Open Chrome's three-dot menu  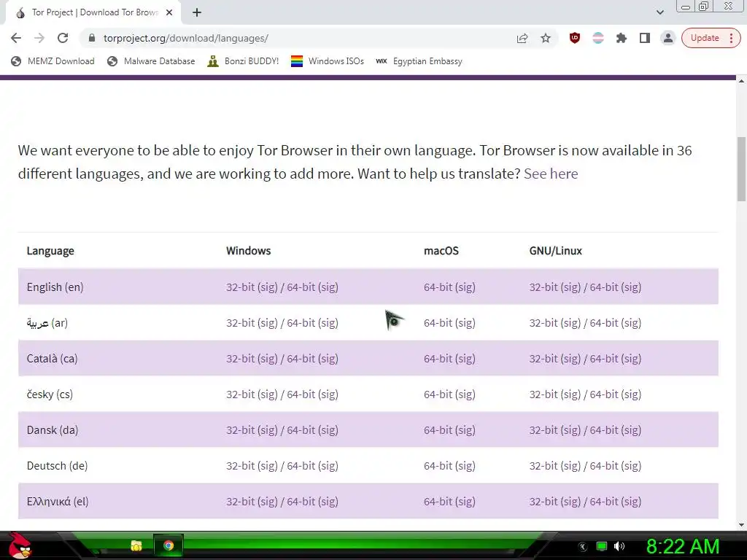coord(731,38)
